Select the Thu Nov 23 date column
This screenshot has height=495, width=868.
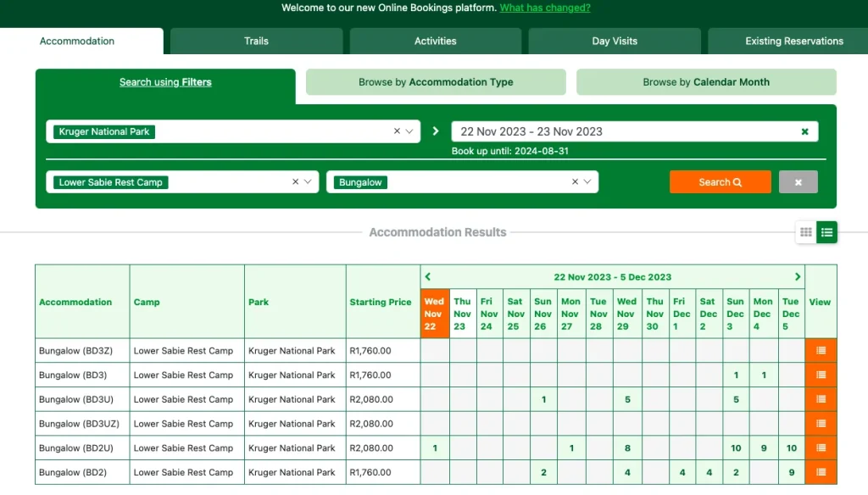tap(462, 314)
